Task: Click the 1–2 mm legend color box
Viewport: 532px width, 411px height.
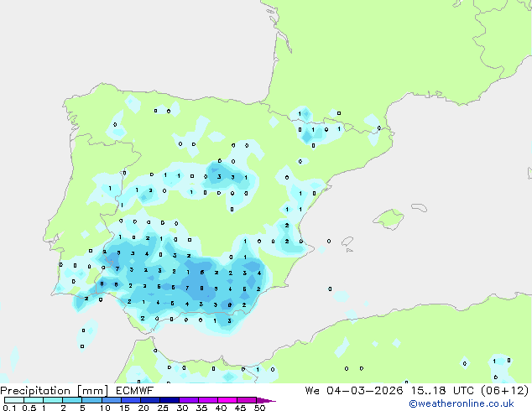Action: pyautogui.click(x=53, y=400)
